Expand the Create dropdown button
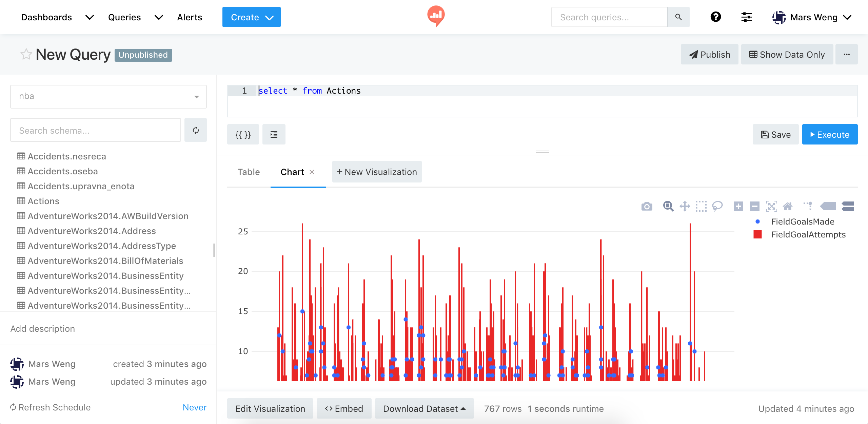Viewport: 868px width, 424px height. (x=251, y=17)
